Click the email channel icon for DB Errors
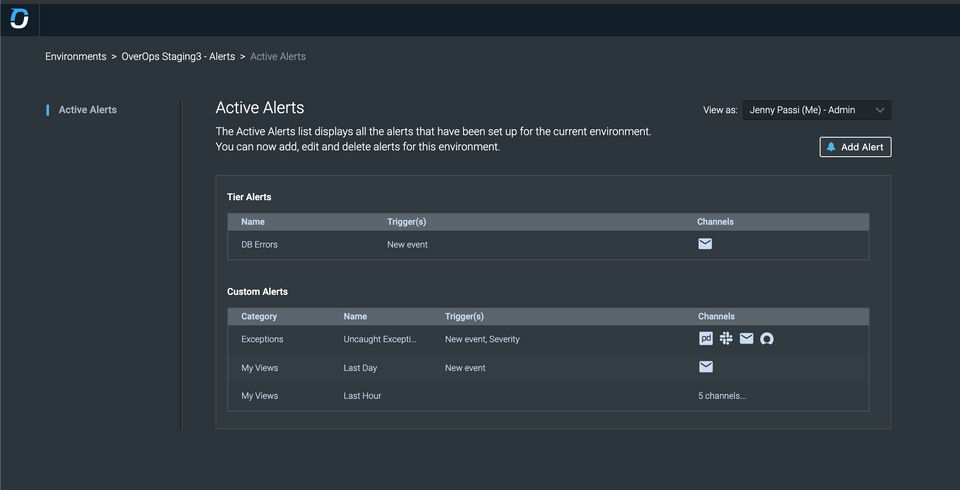The width and height of the screenshot is (960, 490). pyautogui.click(x=705, y=244)
